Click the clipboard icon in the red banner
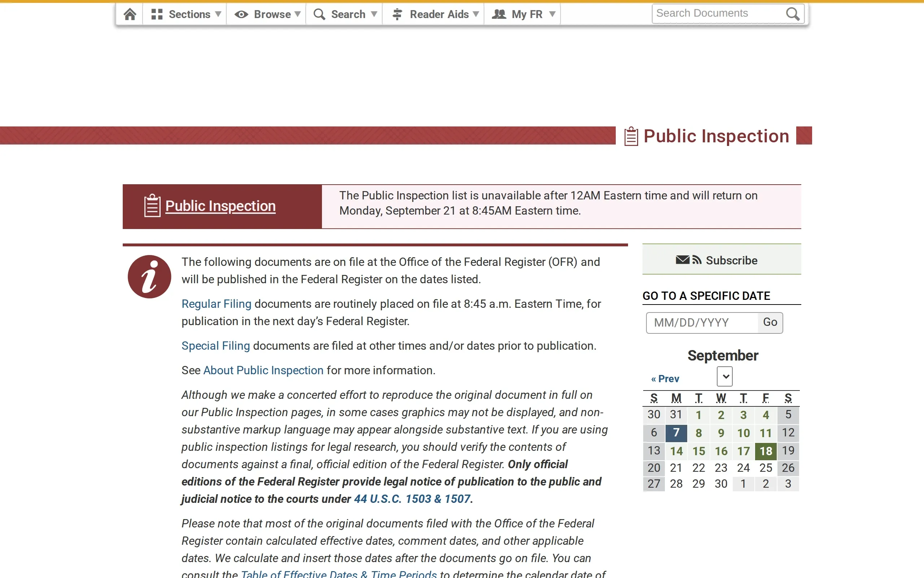 pos(152,206)
